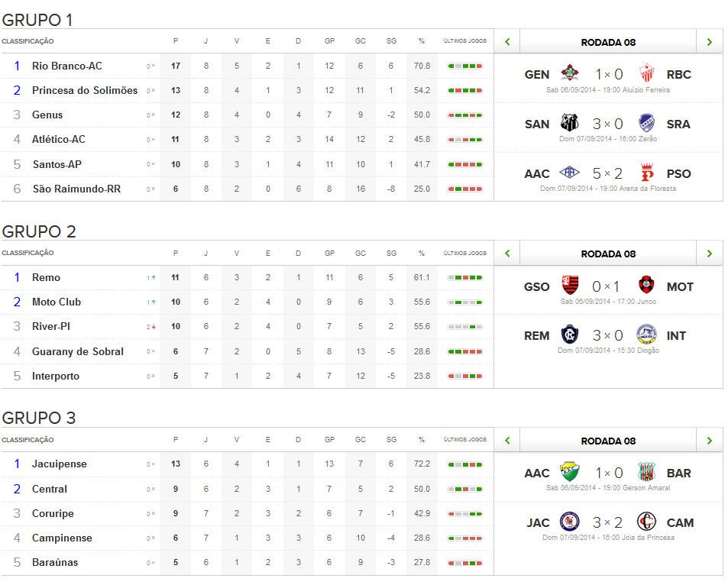Go to next round in Grupo 1

click(x=710, y=42)
